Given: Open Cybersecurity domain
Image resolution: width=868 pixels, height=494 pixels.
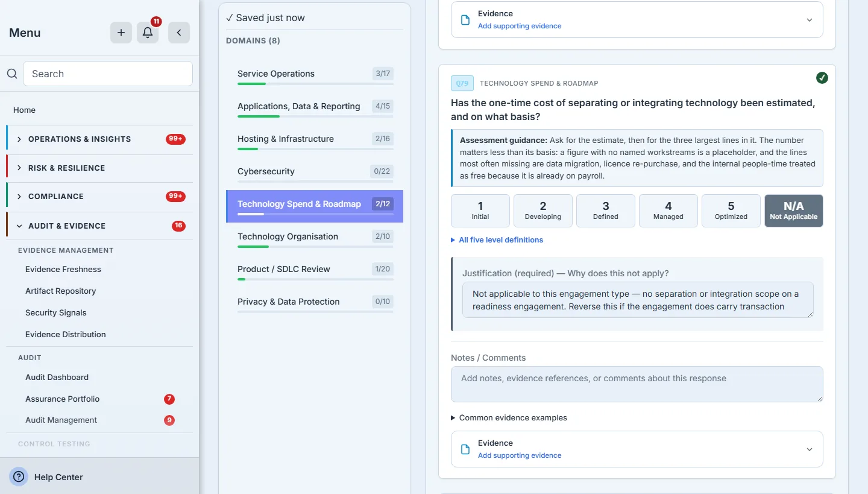Looking at the screenshot, I should [315, 174].
